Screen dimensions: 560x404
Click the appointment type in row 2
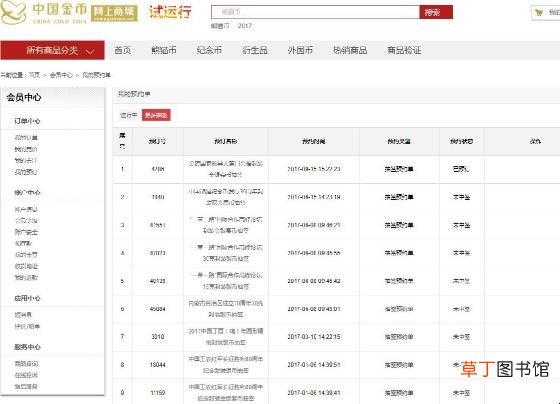pyautogui.click(x=399, y=197)
